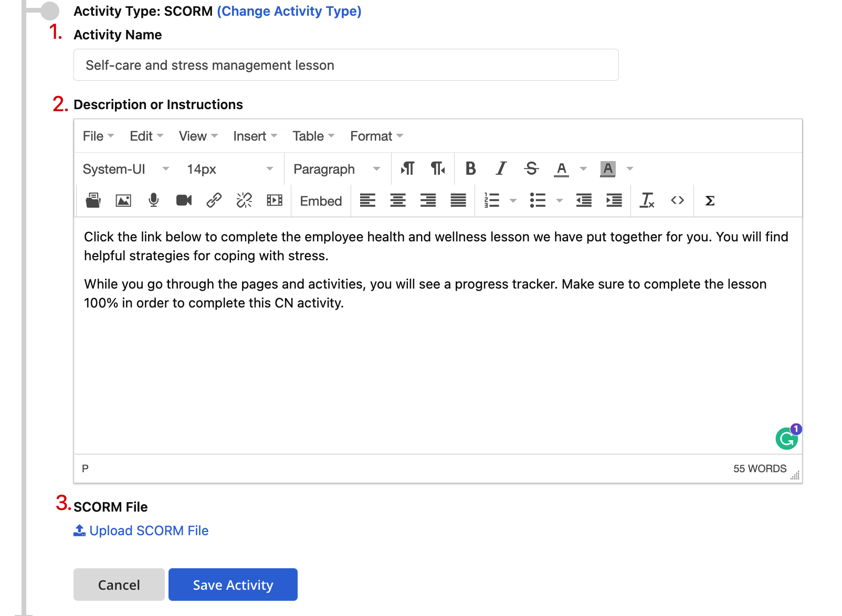This screenshot has height=616, width=842.
Task: Toggle bold formatting
Action: [x=471, y=168]
